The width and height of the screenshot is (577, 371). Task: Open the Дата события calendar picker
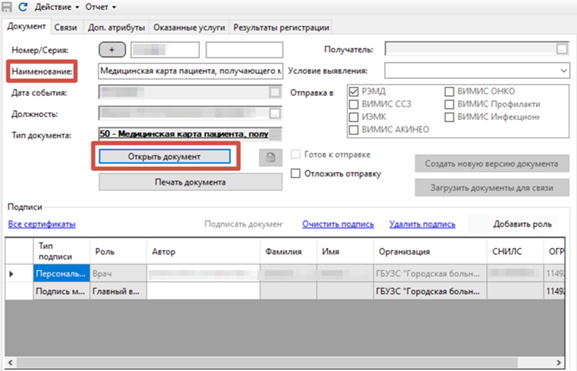[x=275, y=92]
